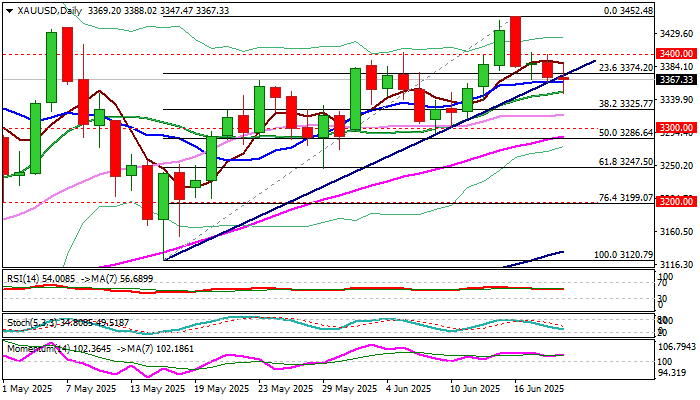700x400 pixels.
Task: Click the red 3200.00 price level label
Action: point(676,202)
